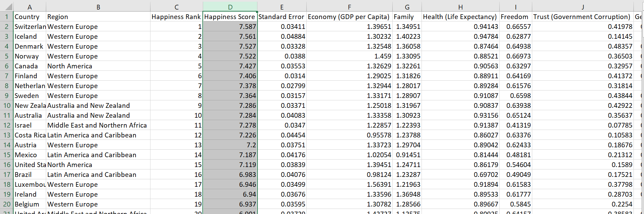
Task: Click the 'Country' header cell
Action: 30,17
